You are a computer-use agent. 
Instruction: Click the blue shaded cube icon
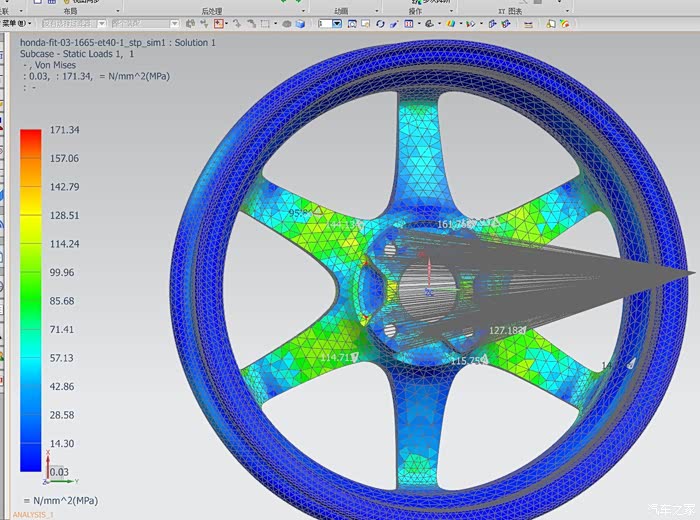click(x=298, y=22)
